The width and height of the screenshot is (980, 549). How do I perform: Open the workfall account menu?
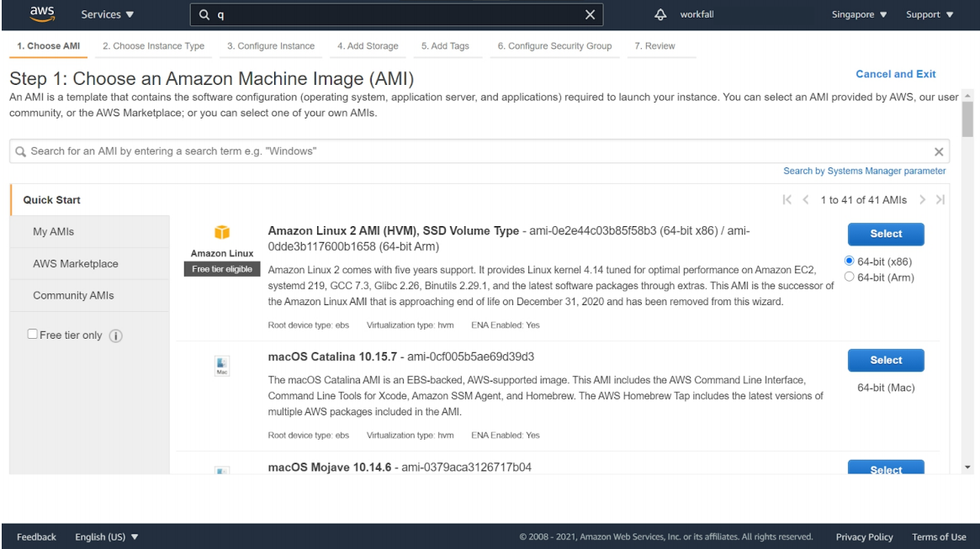click(697, 14)
